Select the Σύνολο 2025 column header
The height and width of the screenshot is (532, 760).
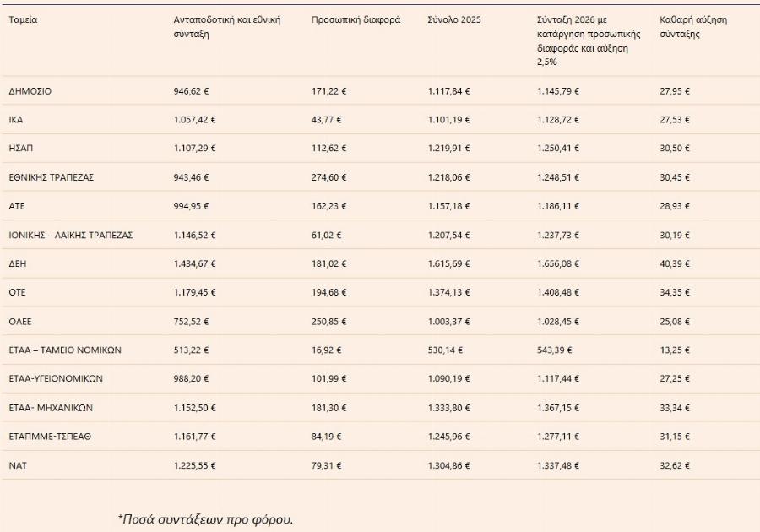pos(454,19)
